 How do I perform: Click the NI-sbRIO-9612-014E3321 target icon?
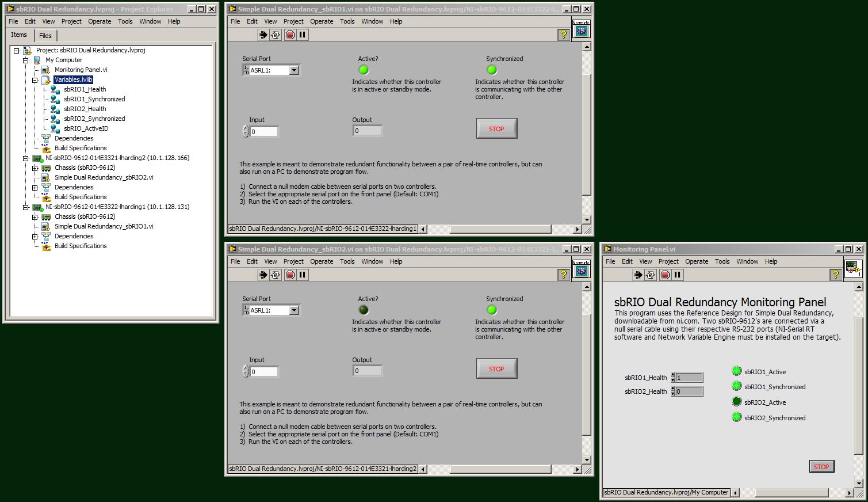click(x=37, y=158)
